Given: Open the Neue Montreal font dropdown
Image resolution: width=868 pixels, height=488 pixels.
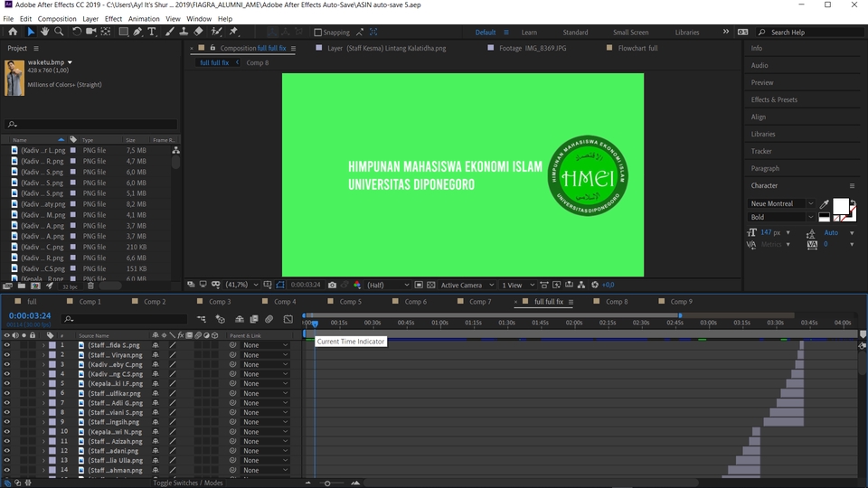Looking at the screenshot, I should point(781,203).
